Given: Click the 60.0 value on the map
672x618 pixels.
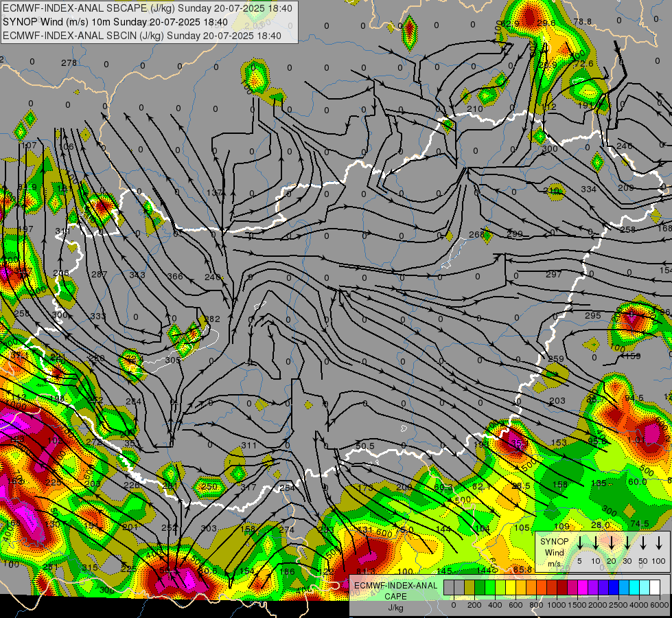Looking at the screenshot, I should (637, 482).
